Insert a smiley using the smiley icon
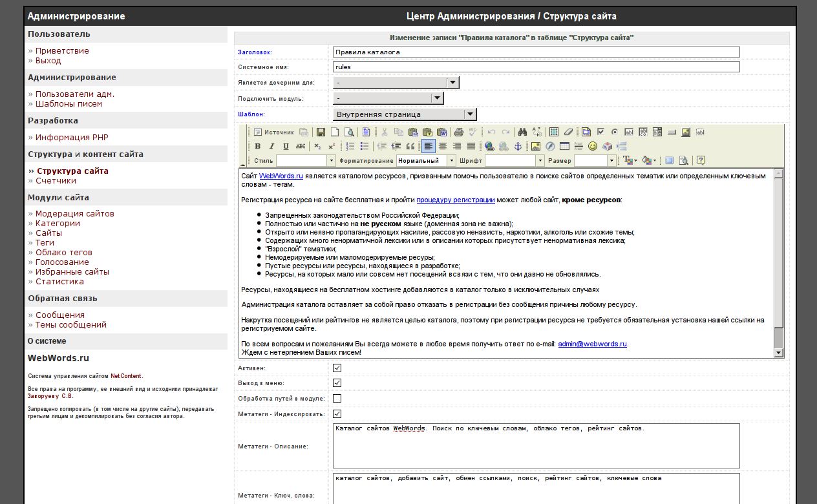The height and width of the screenshot is (504, 817). point(593,146)
